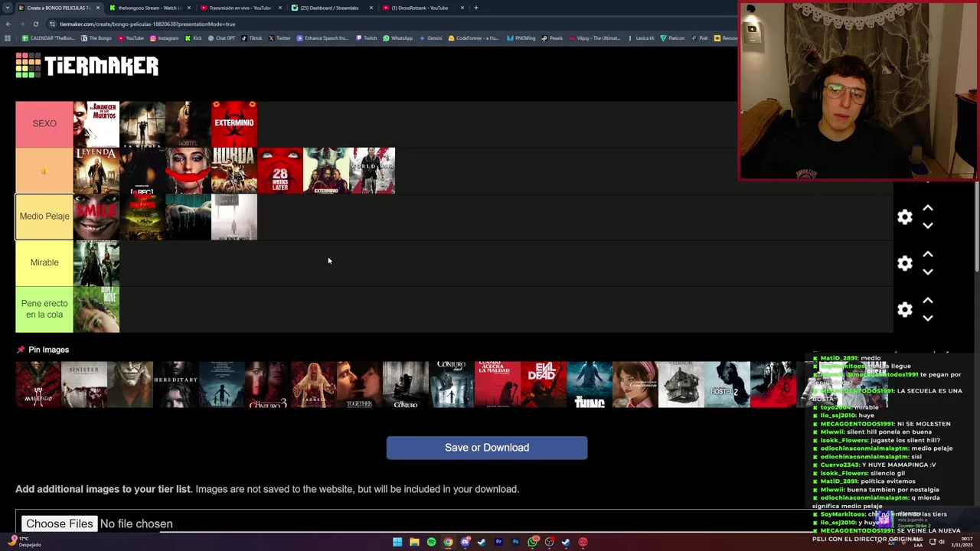Select the Medio Pelaje tier label
The height and width of the screenshot is (551, 980).
point(44,217)
